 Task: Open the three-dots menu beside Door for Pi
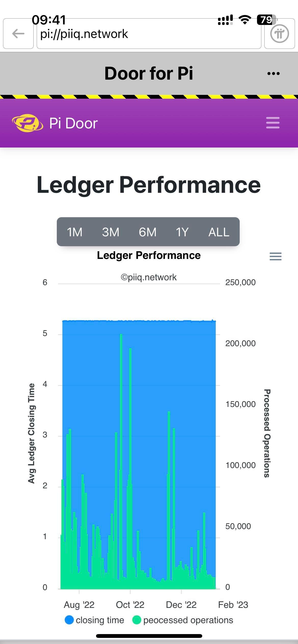(x=274, y=74)
